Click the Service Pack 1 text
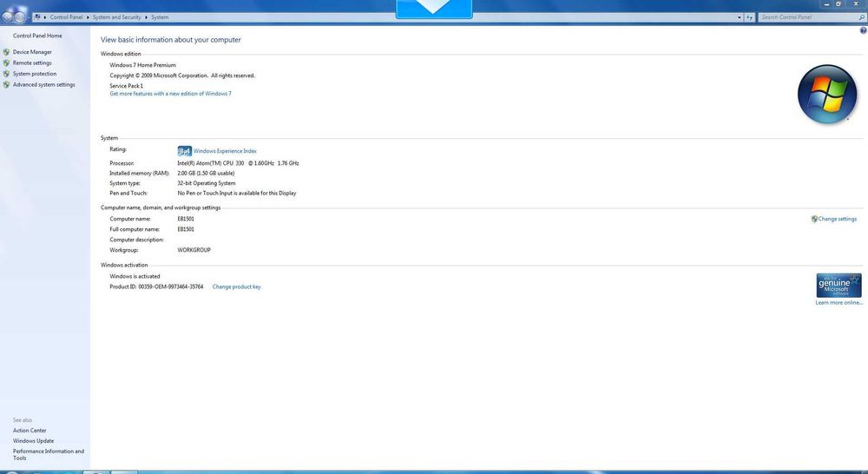The width and height of the screenshot is (868, 474). 126,86
